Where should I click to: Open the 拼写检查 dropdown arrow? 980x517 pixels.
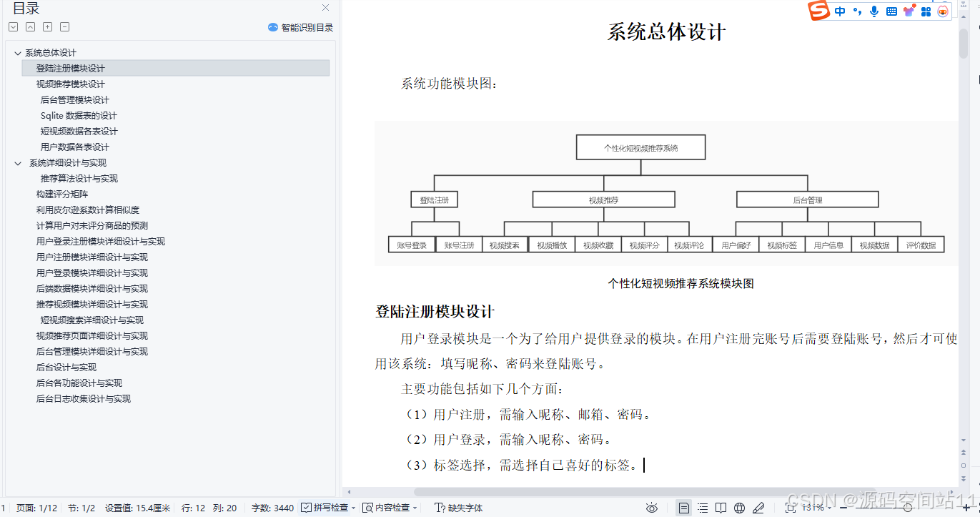click(354, 508)
